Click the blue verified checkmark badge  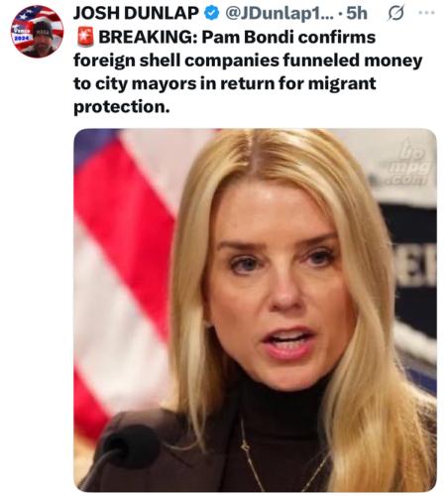(211, 13)
